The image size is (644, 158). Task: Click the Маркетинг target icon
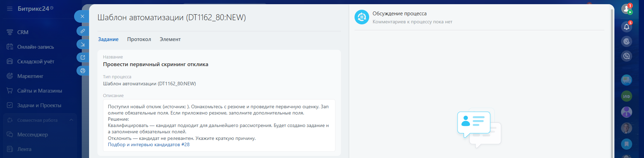(10, 76)
